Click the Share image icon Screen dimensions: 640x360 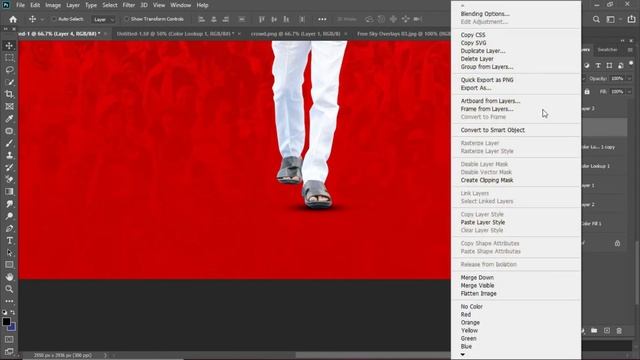[x=631, y=19]
